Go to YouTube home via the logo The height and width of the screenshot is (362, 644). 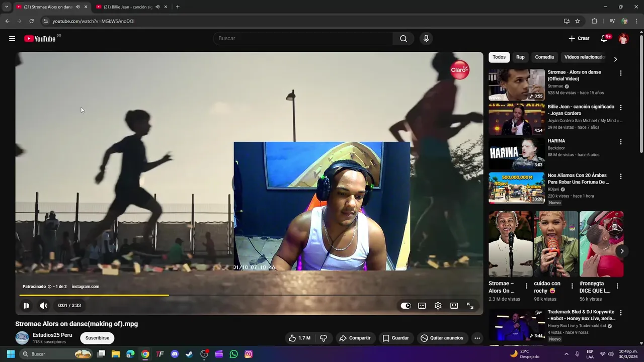click(x=40, y=39)
